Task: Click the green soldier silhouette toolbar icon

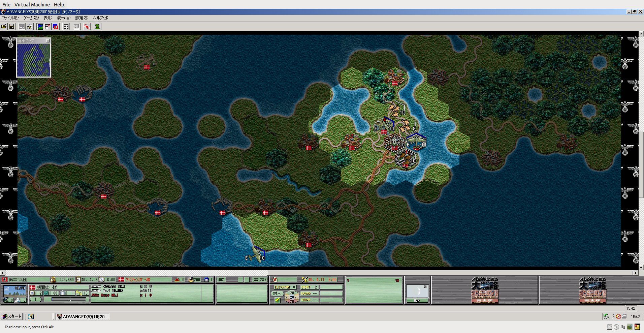Action: 97,27
